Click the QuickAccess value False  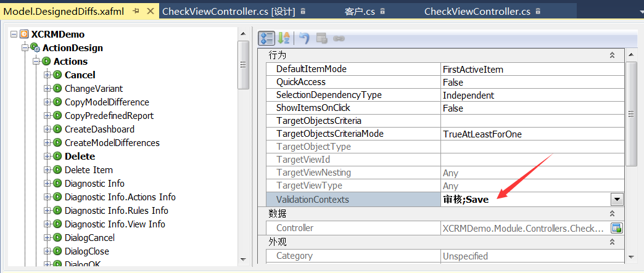pos(532,83)
